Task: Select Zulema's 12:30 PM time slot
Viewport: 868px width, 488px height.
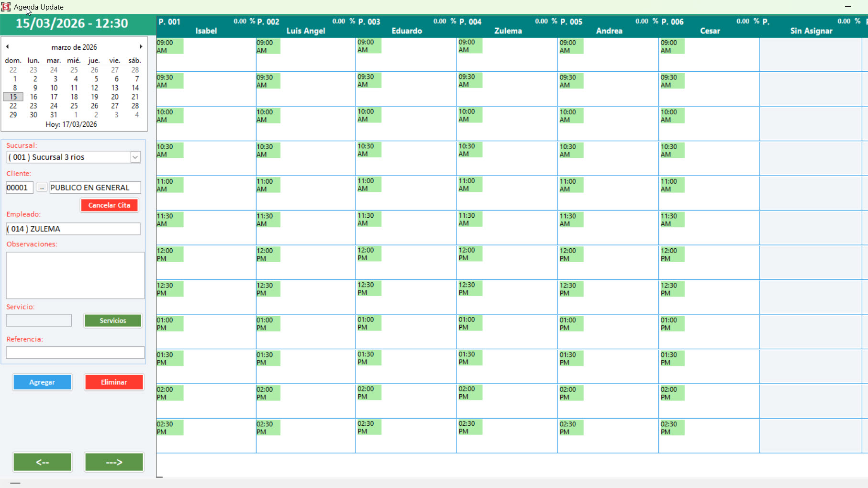Action: [506, 297]
